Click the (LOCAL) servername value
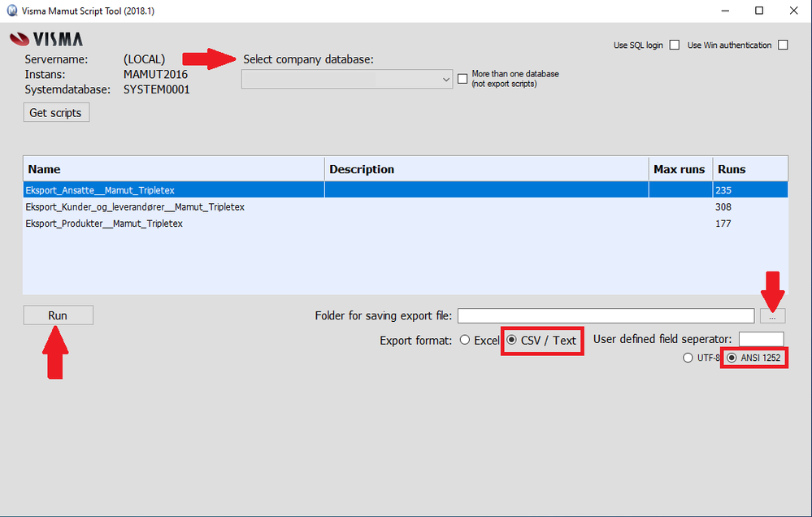The image size is (812, 517). tap(144, 59)
